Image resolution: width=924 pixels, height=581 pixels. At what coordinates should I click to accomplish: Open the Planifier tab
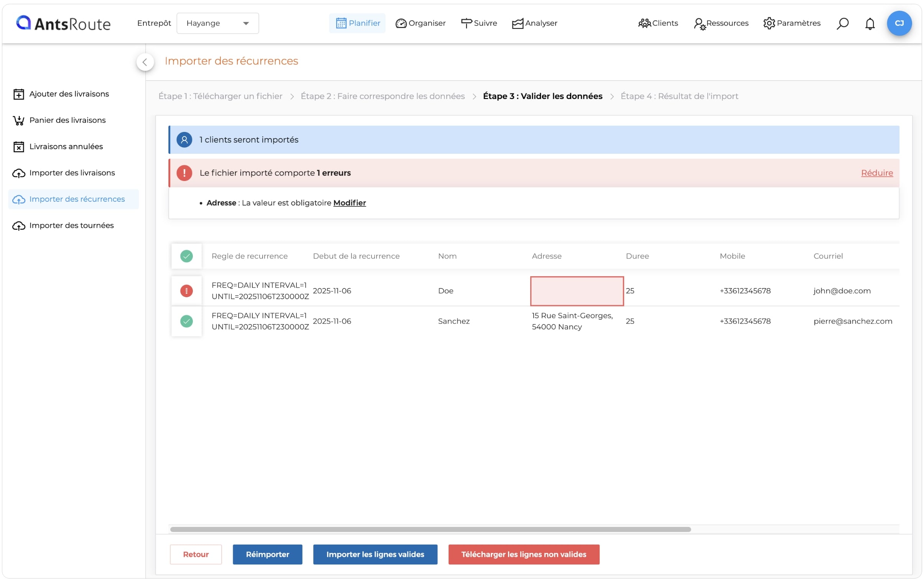tap(357, 23)
